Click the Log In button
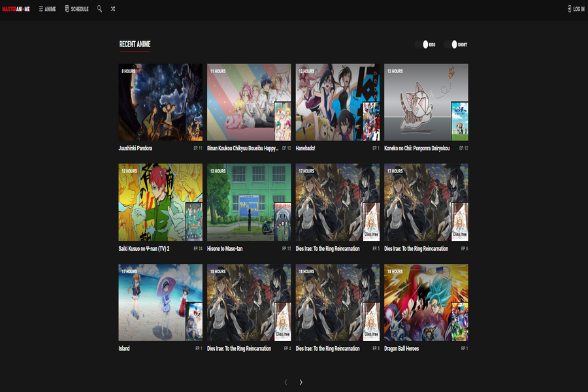 tap(576, 9)
